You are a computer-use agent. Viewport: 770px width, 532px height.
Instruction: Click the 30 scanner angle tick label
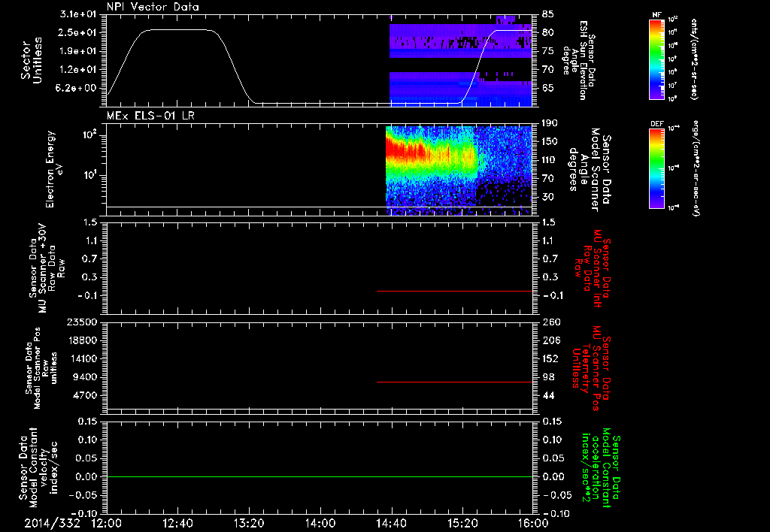(x=548, y=197)
